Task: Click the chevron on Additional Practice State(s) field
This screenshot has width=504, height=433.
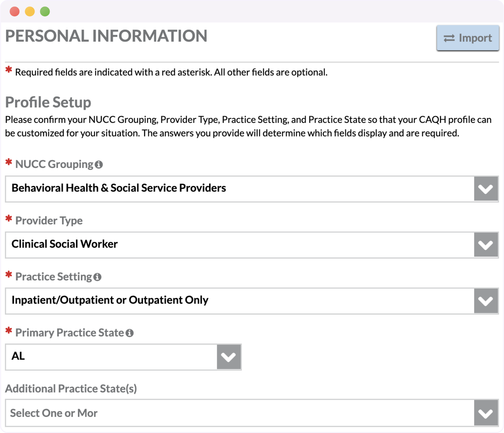Action: tap(485, 413)
